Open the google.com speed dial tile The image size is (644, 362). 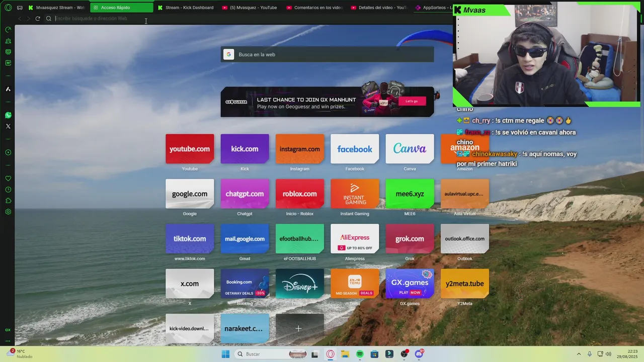pyautogui.click(x=190, y=194)
